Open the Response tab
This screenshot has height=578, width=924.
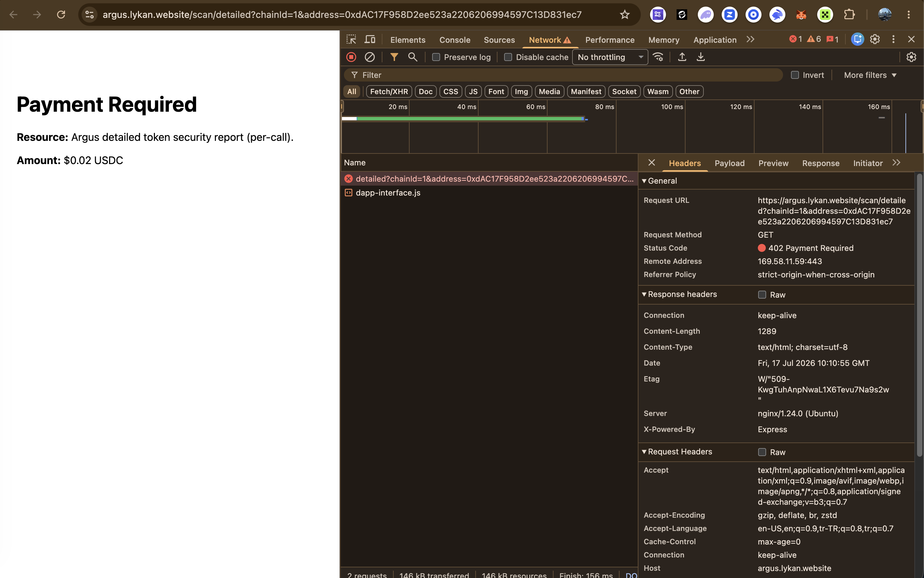821,163
